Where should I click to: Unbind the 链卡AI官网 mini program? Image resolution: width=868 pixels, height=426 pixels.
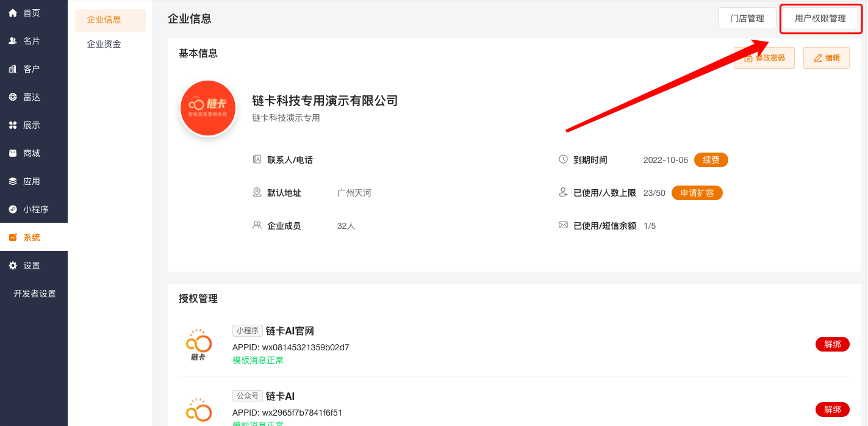pyautogui.click(x=832, y=344)
